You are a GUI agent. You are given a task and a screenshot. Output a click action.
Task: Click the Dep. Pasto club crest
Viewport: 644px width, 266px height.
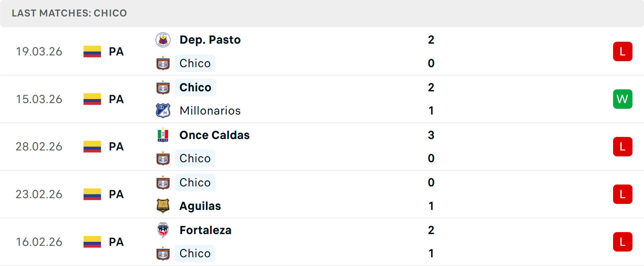tap(163, 40)
